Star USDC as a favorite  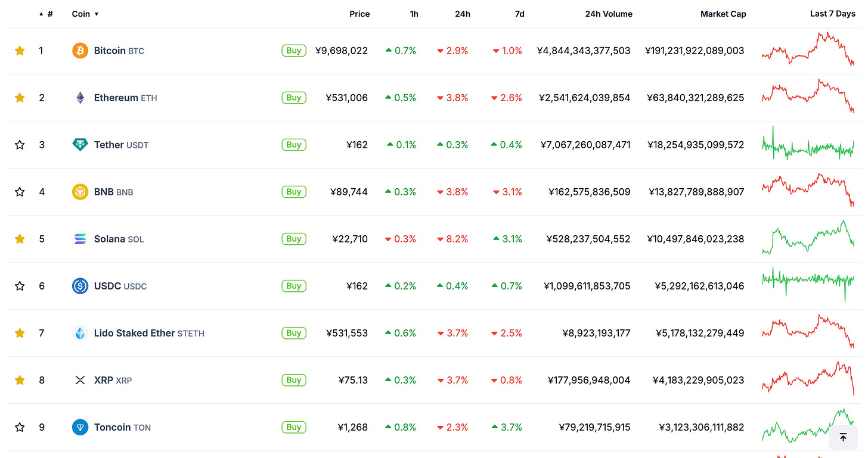pos(20,286)
